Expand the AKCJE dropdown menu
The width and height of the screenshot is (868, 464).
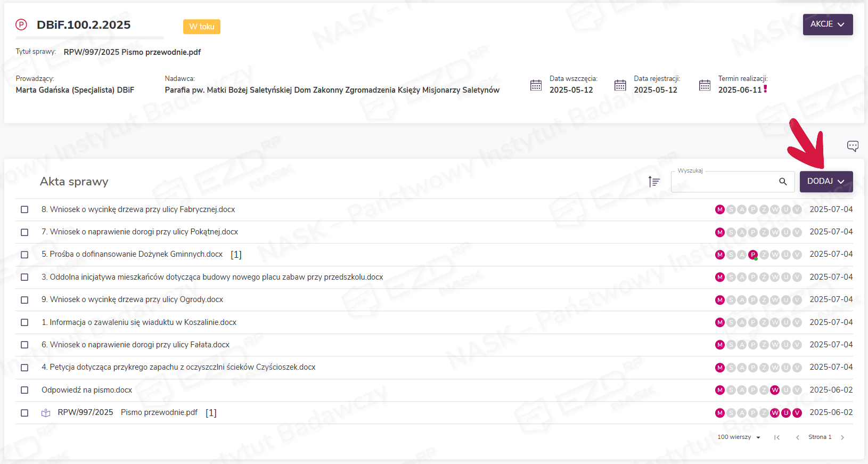pos(827,25)
